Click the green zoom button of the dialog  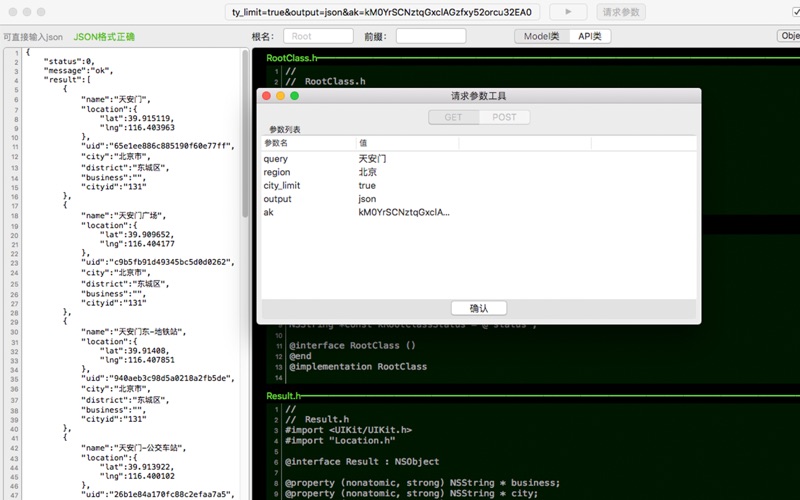(x=294, y=96)
